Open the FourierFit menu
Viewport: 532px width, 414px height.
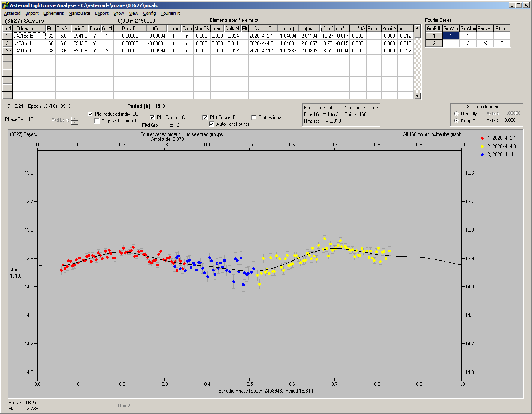click(x=170, y=13)
